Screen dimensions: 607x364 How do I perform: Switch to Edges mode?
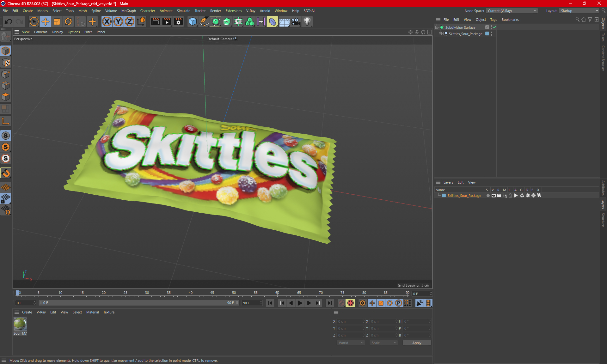pos(6,86)
